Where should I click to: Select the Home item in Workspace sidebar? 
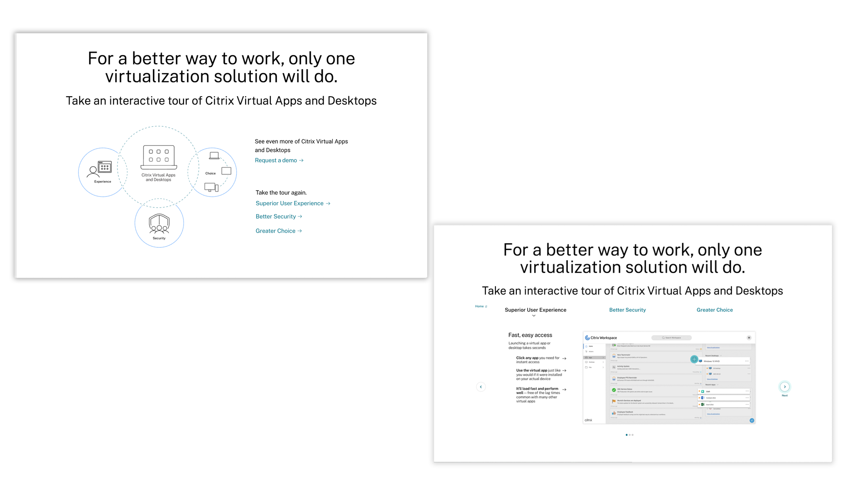tap(594, 346)
